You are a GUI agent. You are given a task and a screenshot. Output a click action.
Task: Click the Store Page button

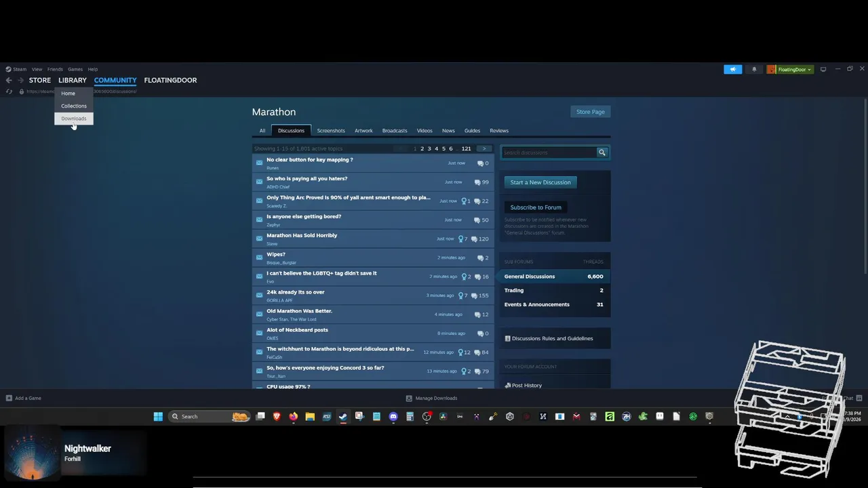pos(590,112)
